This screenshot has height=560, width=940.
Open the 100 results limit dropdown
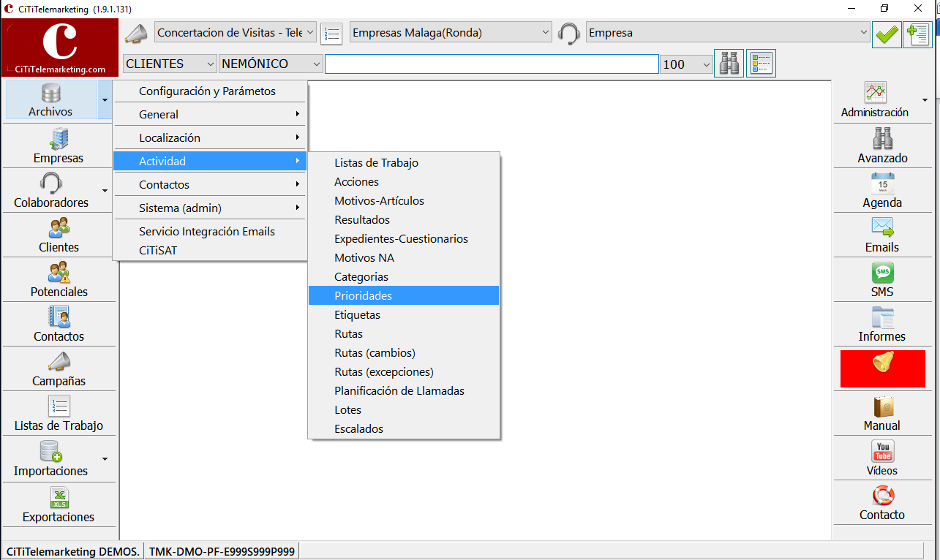point(686,64)
